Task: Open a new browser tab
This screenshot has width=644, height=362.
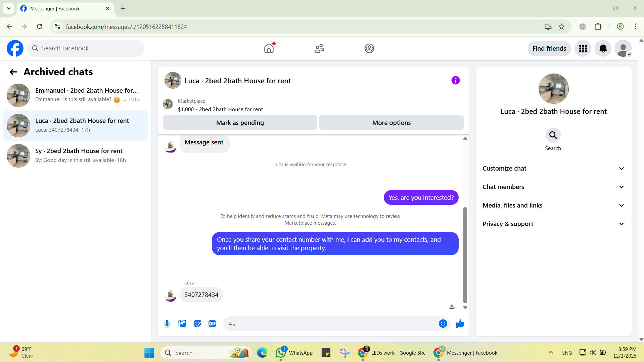Action: coord(123,8)
